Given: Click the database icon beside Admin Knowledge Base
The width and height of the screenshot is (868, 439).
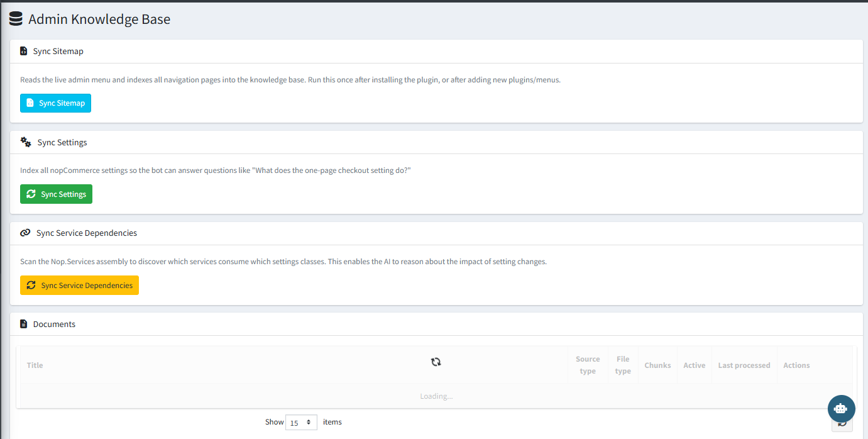Looking at the screenshot, I should 16,19.
